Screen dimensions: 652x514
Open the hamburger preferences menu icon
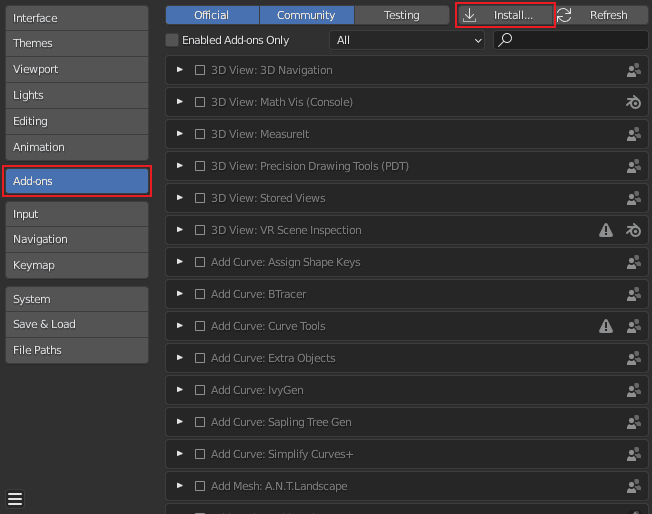pos(15,499)
